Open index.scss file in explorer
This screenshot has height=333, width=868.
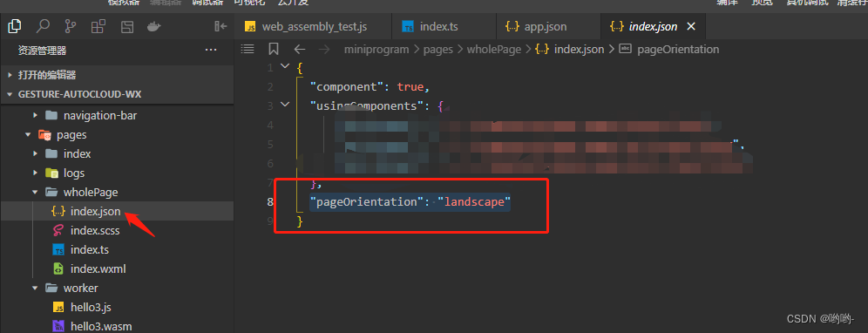pos(117,230)
